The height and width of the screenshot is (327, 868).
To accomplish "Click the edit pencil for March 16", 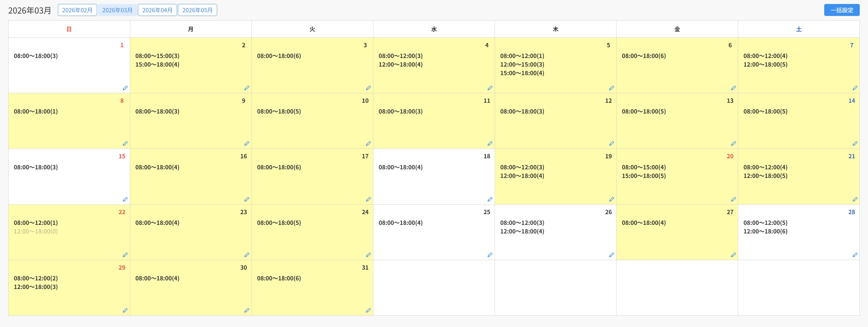I will point(247,199).
